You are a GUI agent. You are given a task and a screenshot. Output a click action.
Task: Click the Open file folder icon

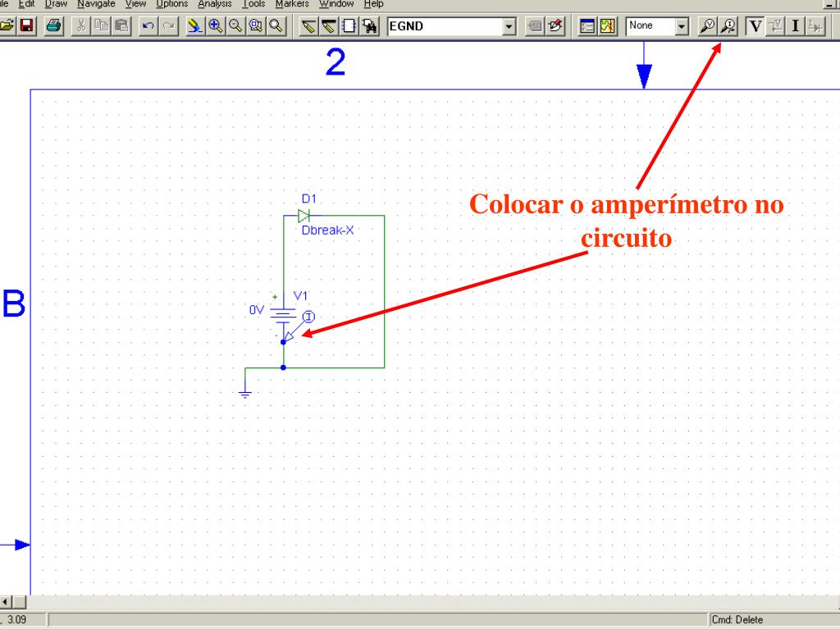(7, 25)
